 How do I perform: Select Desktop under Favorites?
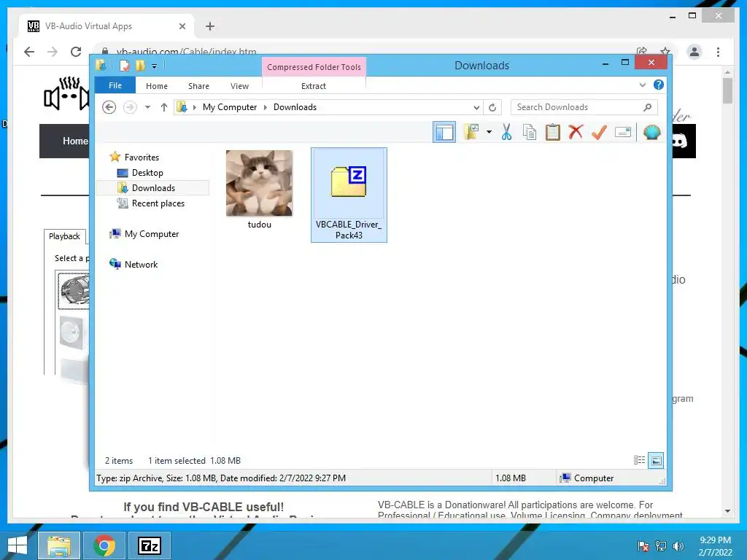(147, 172)
